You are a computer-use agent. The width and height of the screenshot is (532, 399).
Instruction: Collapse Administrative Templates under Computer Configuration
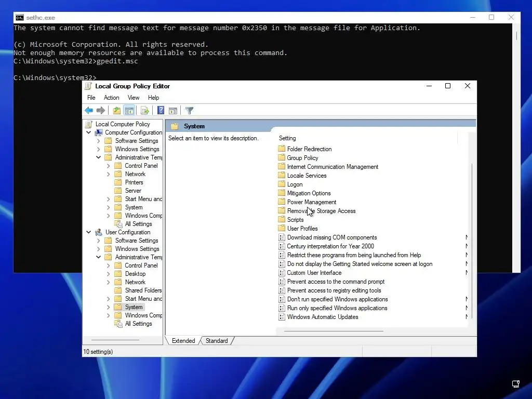(x=98, y=157)
